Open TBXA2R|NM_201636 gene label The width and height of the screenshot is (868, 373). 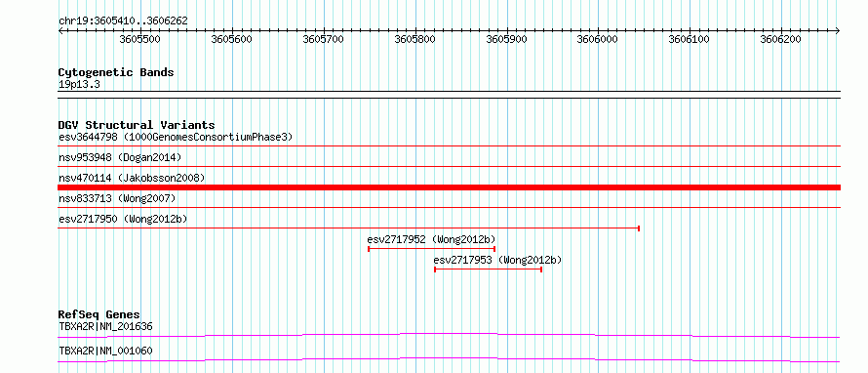(105, 326)
